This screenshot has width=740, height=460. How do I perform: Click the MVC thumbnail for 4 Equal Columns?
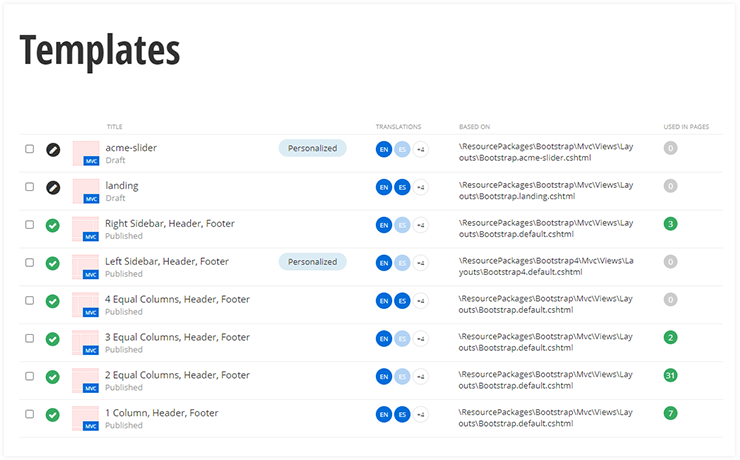[86, 300]
